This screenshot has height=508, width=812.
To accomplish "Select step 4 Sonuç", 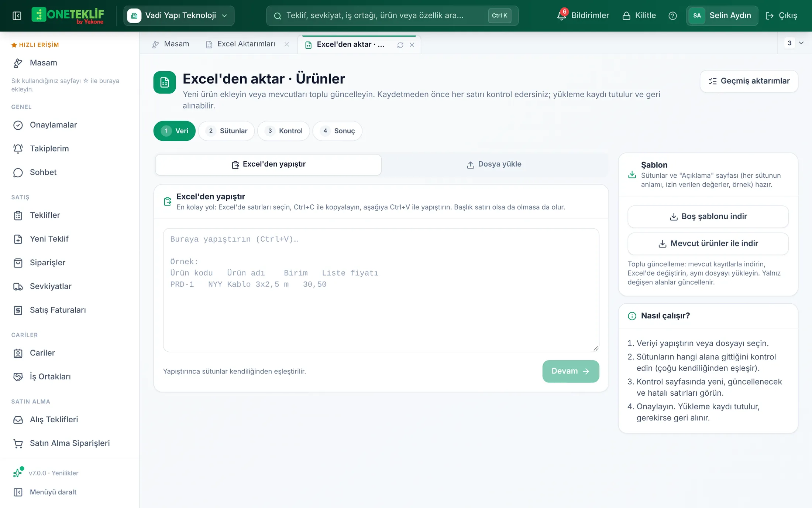I will click(337, 131).
